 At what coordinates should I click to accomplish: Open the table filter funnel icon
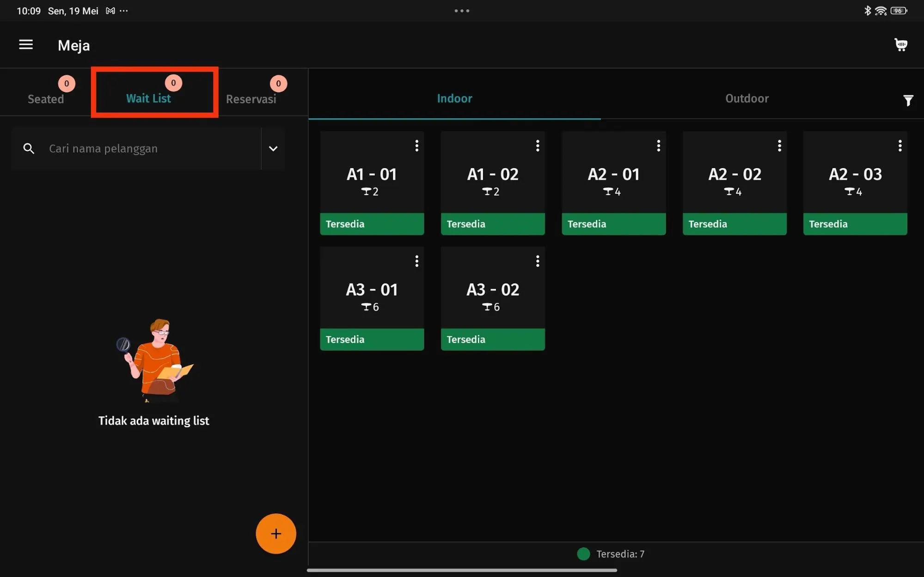908,100
